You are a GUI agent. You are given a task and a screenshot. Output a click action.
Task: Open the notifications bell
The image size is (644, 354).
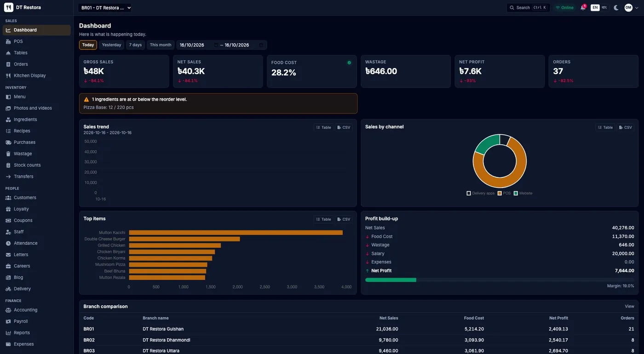[x=583, y=7]
